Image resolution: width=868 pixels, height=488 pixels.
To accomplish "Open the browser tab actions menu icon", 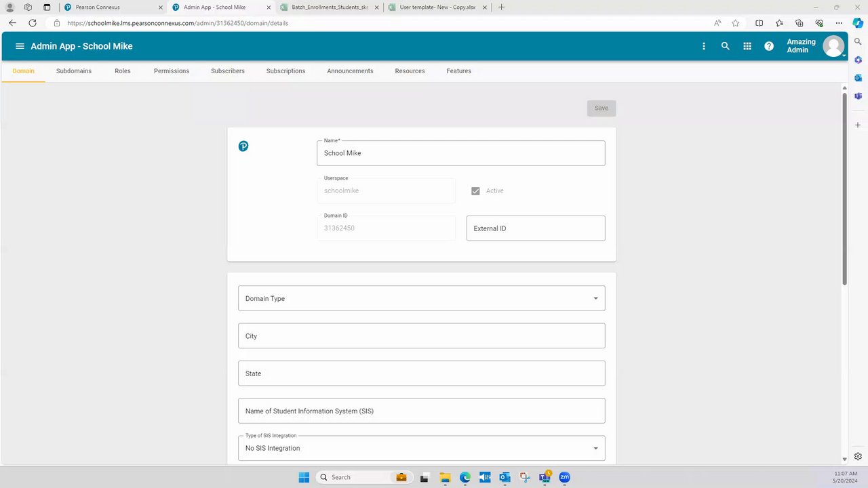I will tap(47, 7).
